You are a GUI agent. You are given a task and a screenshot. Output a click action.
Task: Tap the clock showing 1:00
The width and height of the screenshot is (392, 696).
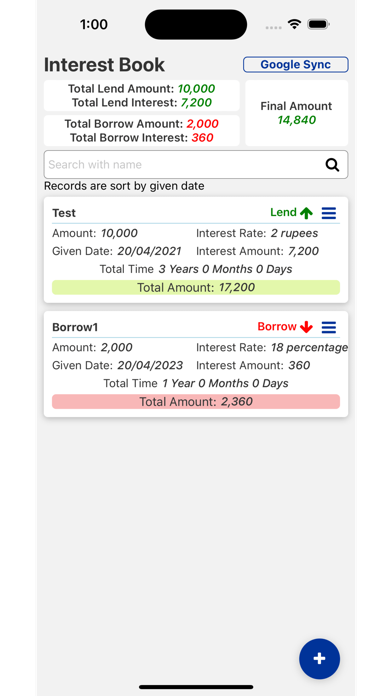[94, 24]
